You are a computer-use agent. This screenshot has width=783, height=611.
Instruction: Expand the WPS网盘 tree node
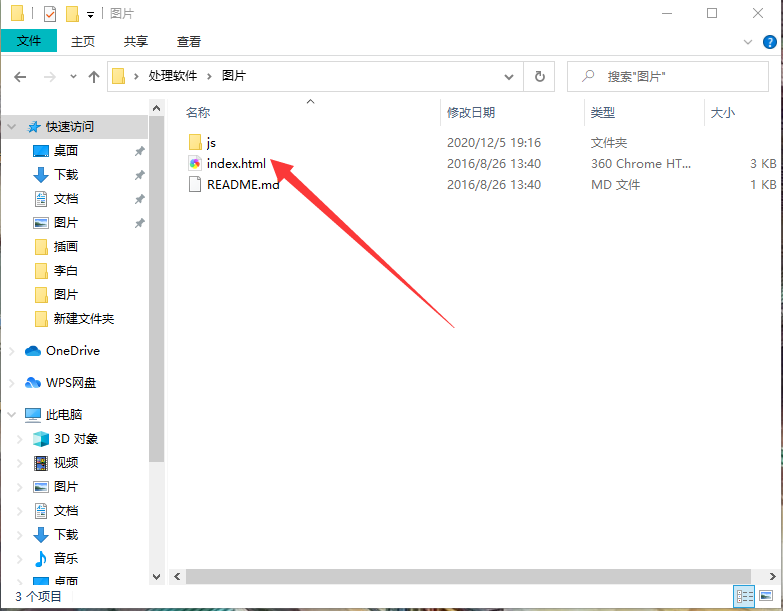pos(12,383)
